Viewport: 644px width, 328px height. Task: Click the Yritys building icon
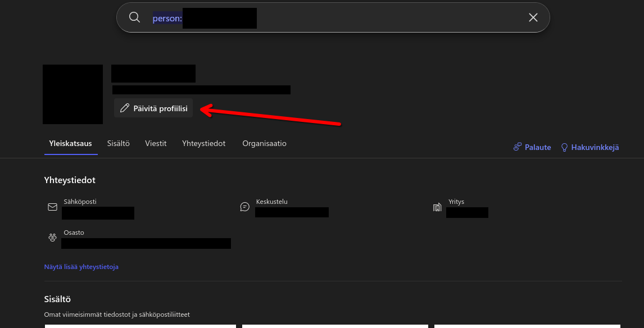(x=437, y=207)
